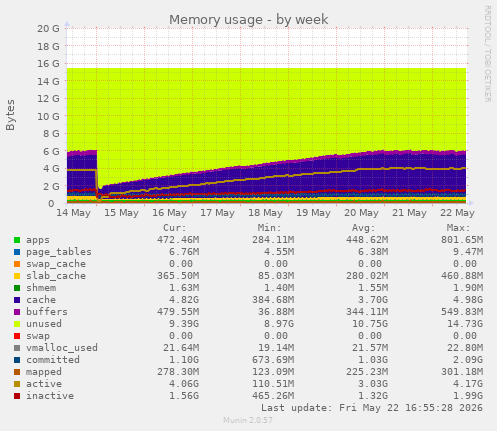Select the 'swap_cache' legend label
The height and width of the screenshot is (431, 497).
[x=56, y=264]
